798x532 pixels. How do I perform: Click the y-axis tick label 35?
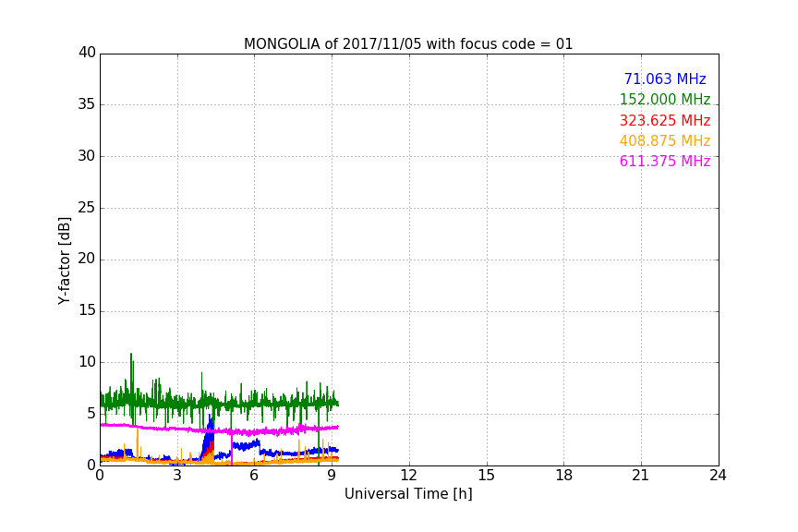coord(87,104)
